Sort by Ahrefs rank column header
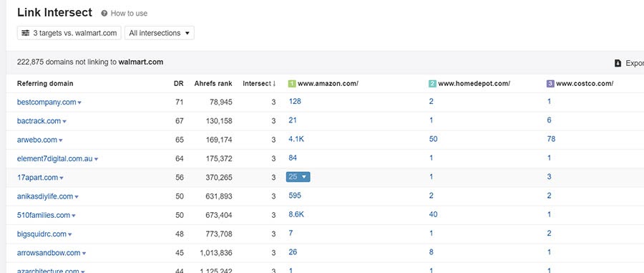This screenshot has height=273, width=644. coord(213,83)
